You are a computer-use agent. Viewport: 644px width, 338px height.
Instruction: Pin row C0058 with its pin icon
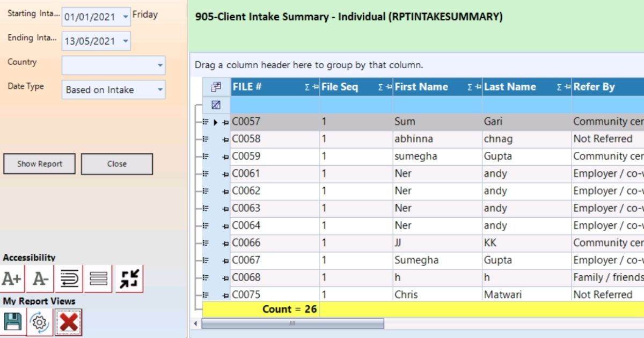point(225,138)
